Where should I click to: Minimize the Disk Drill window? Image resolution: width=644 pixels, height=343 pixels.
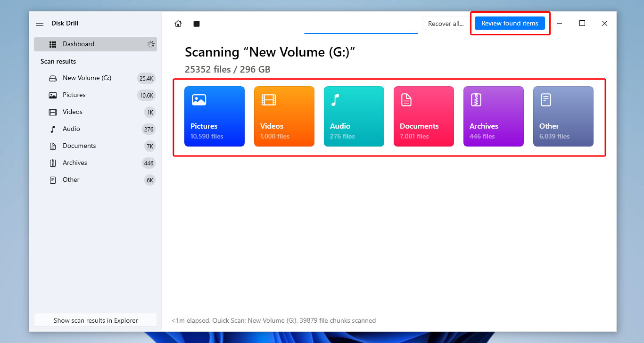[560, 24]
